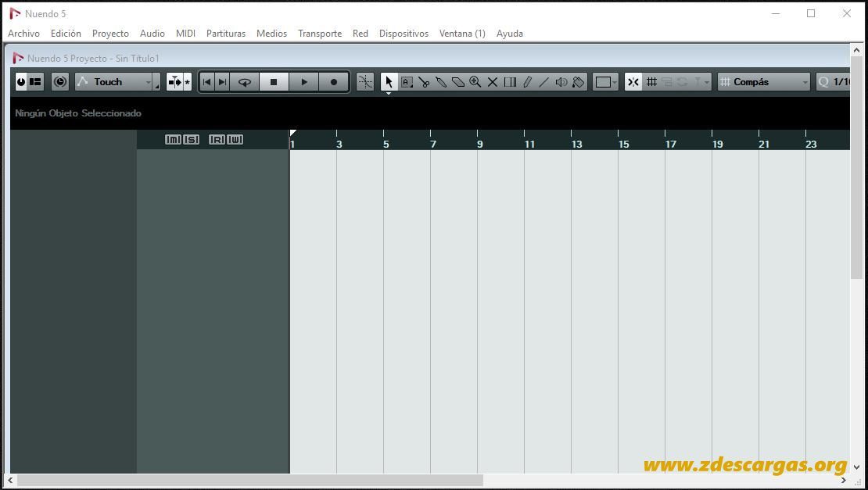Open the project window Nuendo icon menu

[18, 58]
